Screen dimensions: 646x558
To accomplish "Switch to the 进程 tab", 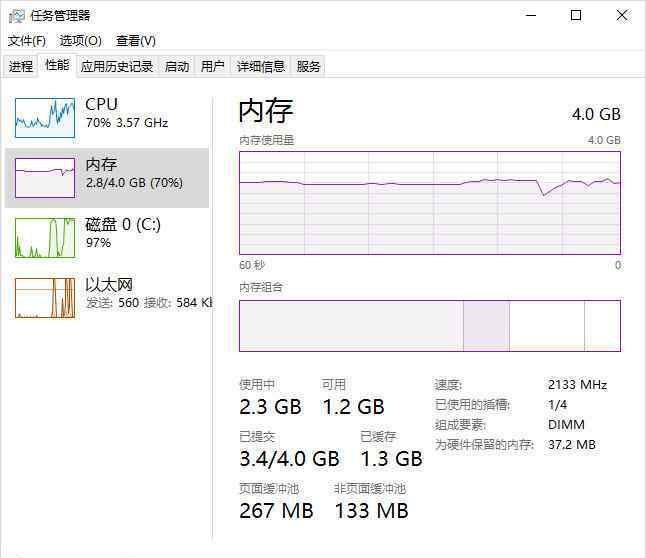I will [x=21, y=66].
